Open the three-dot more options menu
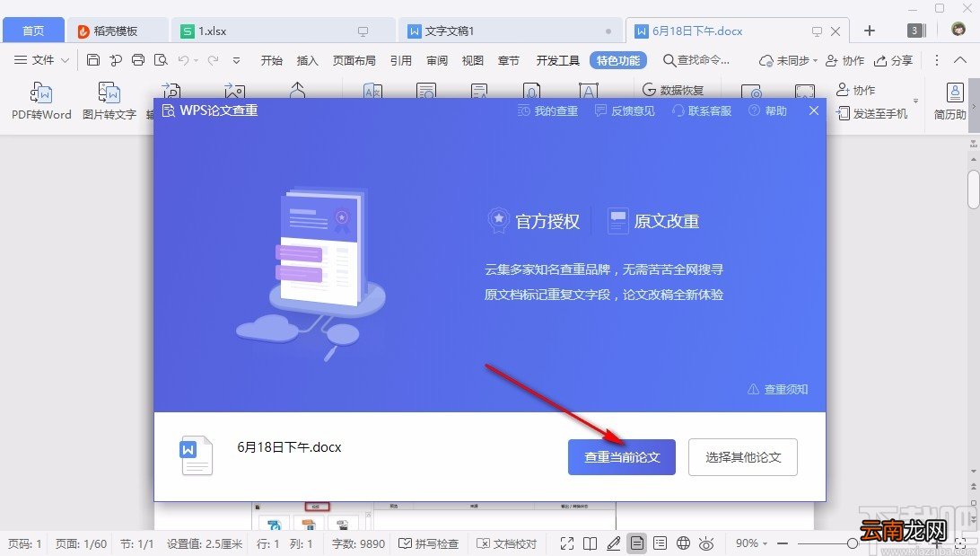The image size is (980, 556). coord(936,60)
